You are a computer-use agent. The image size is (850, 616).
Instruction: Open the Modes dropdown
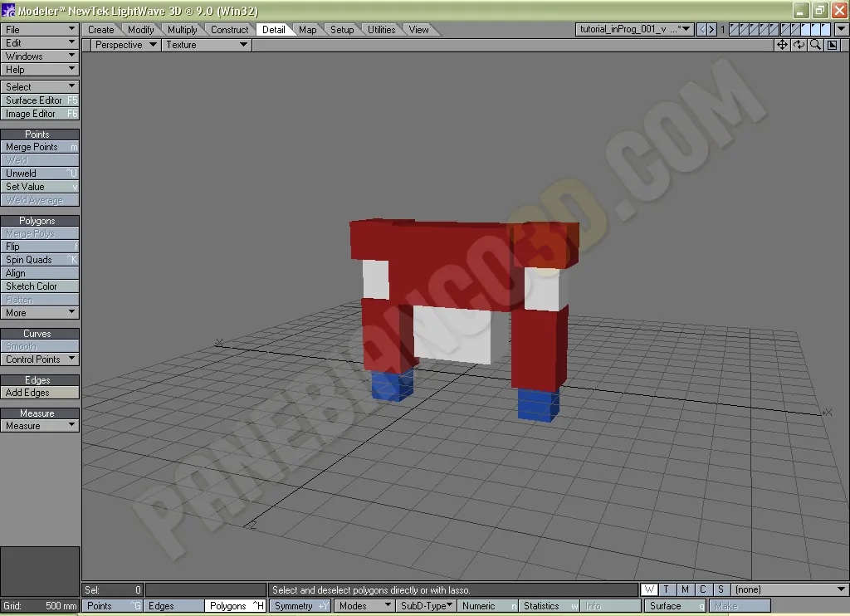[x=364, y=606]
